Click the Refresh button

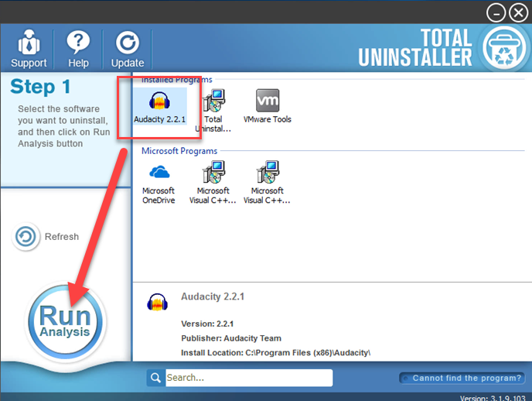click(x=45, y=236)
